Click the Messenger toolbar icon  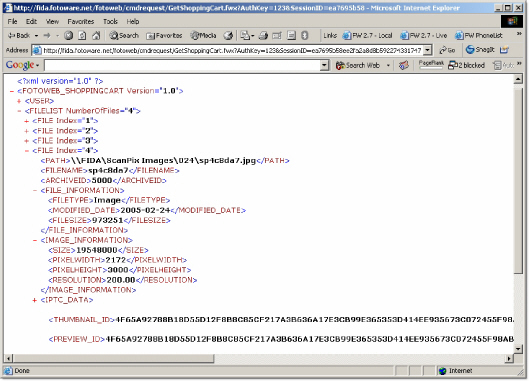[x=305, y=35]
